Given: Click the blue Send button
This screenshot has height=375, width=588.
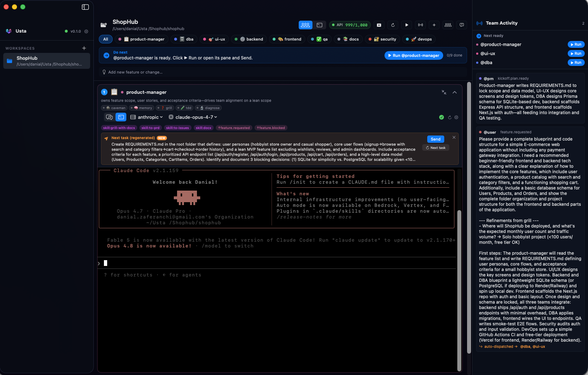Looking at the screenshot, I should pyautogui.click(x=436, y=139).
